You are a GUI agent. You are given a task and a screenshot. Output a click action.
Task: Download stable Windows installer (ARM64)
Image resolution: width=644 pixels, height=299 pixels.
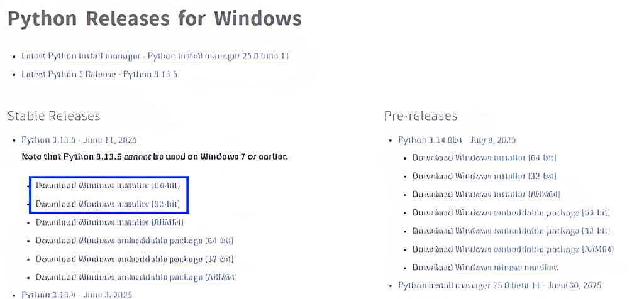coord(109,222)
